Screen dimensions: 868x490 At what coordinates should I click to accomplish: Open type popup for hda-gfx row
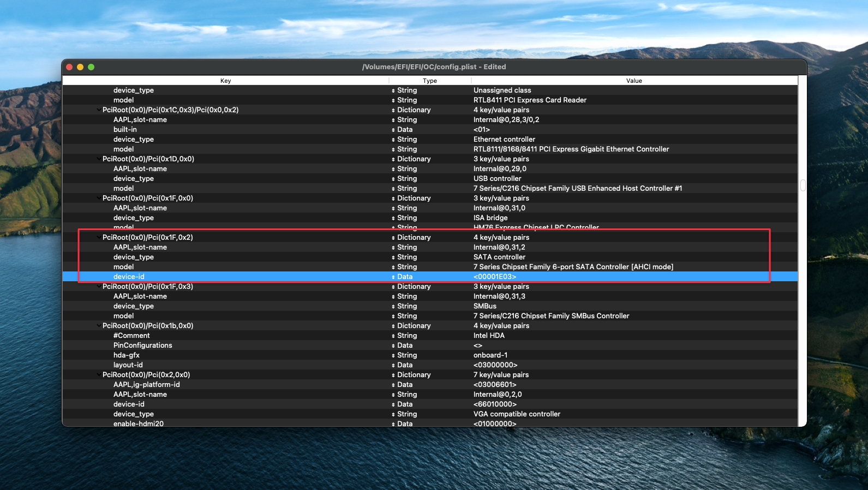click(393, 355)
